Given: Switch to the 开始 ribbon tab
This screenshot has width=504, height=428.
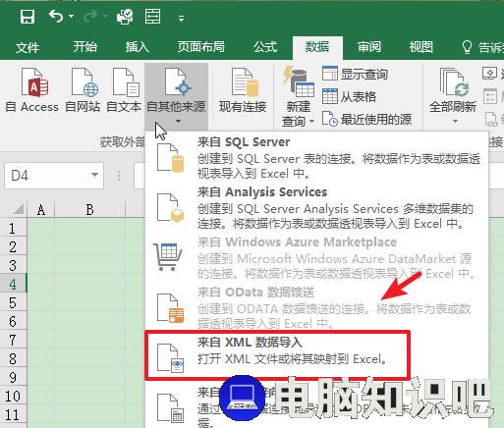Looking at the screenshot, I should pos(85,47).
